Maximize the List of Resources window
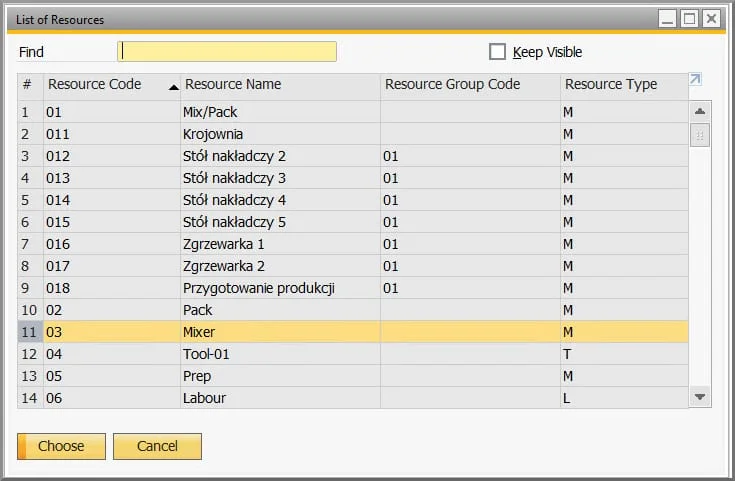The image size is (735, 481). (x=689, y=19)
